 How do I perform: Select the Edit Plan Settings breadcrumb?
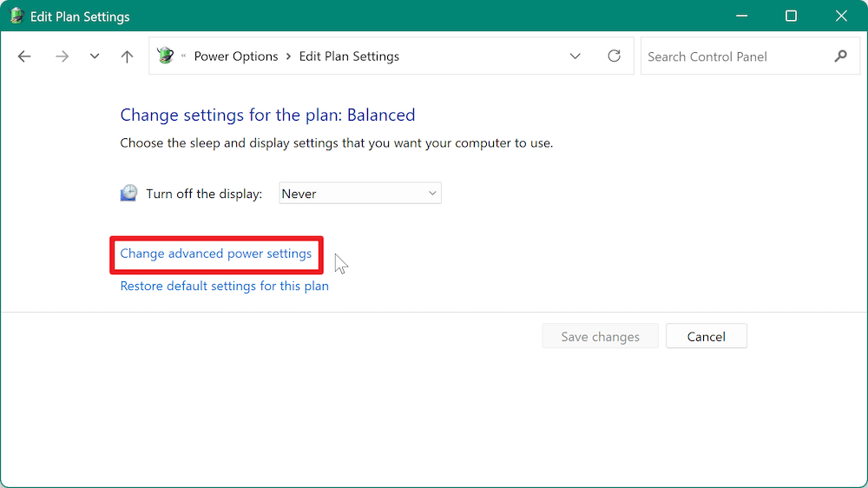coord(349,56)
